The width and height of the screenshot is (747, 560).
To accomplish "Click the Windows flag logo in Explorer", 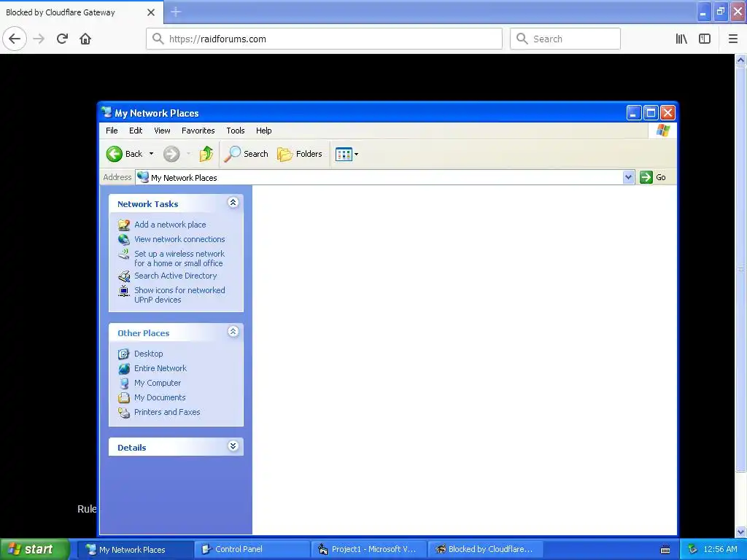I will tap(663, 131).
